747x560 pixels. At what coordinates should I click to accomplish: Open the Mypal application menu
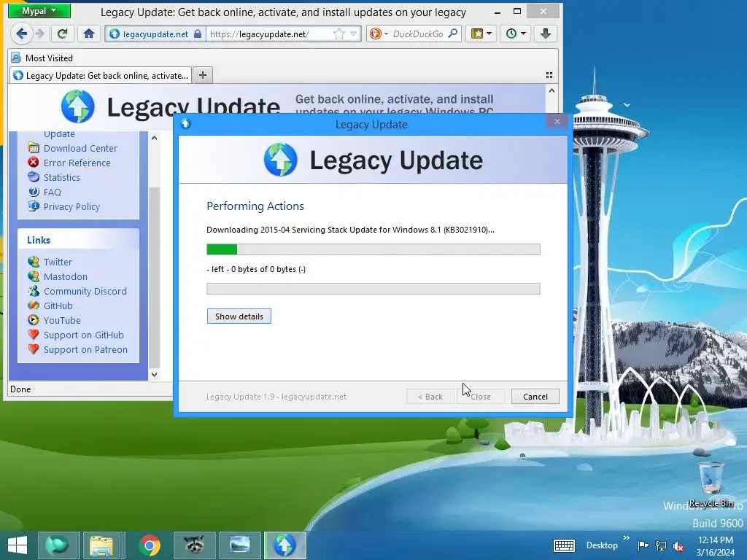coord(39,11)
